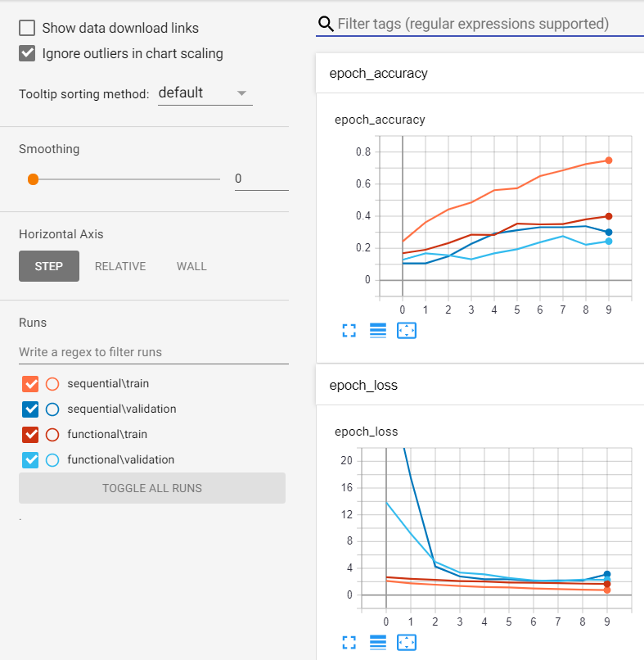Fit epoch_accuracy chart domain to data
The width and height of the screenshot is (644, 660).
click(x=406, y=330)
